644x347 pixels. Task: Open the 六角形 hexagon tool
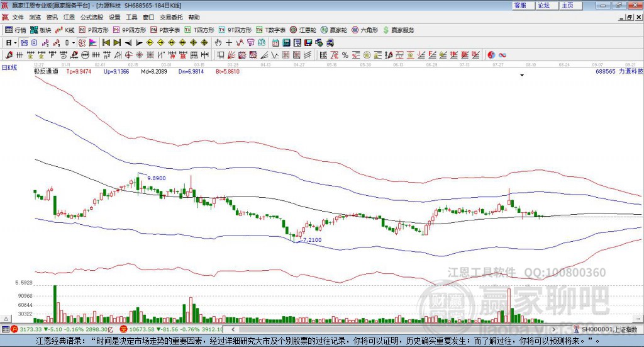[365, 30]
